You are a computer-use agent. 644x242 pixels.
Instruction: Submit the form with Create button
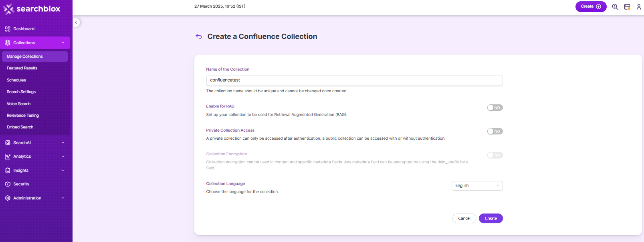(x=491, y=218)
